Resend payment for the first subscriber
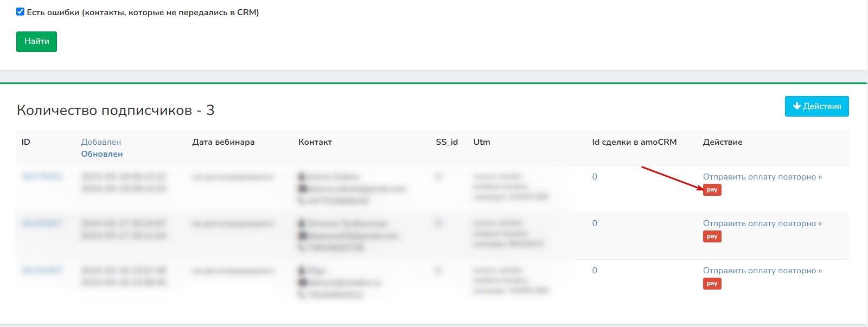The width and height of the screenshot is (868, 327). (762, 177)
